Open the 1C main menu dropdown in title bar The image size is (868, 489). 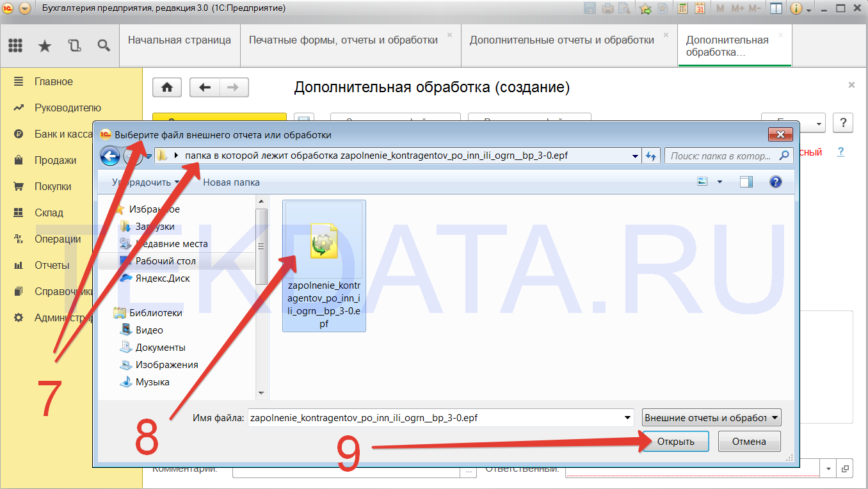tap(24, 8)
